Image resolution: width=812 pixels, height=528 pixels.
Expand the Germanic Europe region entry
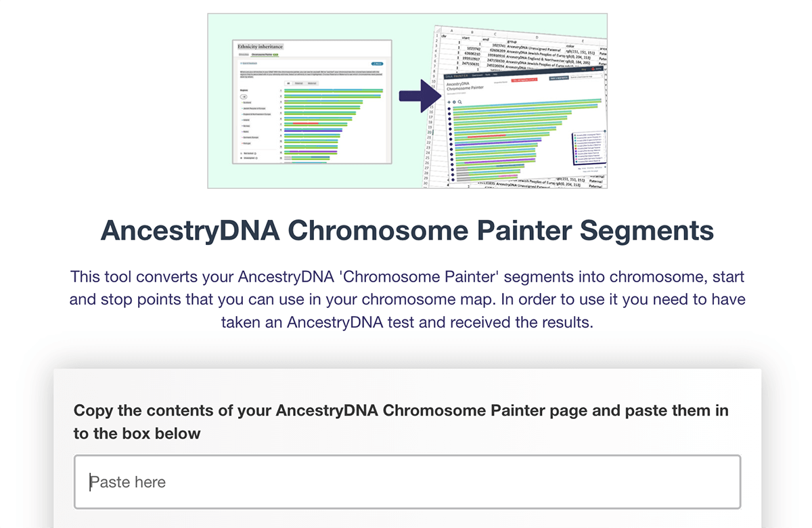251,137
